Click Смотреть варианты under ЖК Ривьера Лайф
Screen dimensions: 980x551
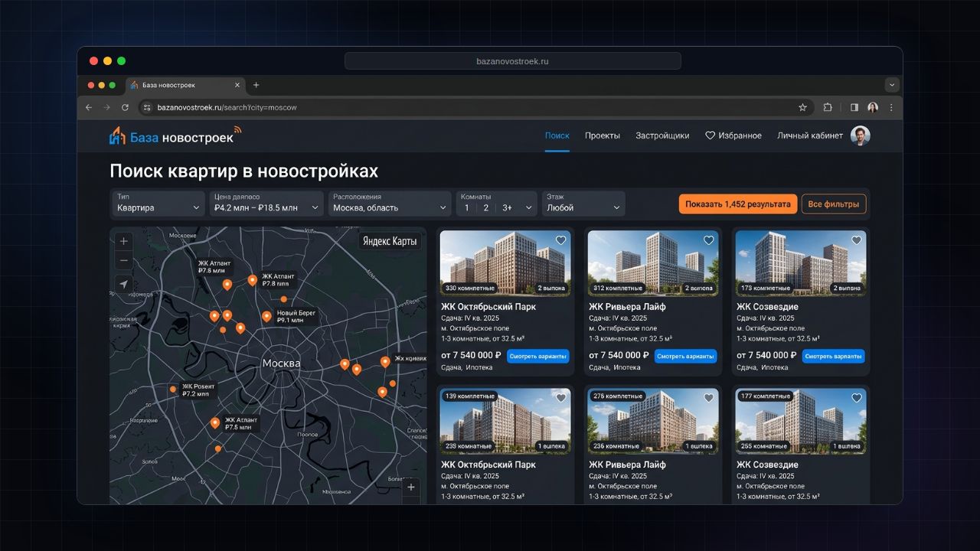click(685, 356)
